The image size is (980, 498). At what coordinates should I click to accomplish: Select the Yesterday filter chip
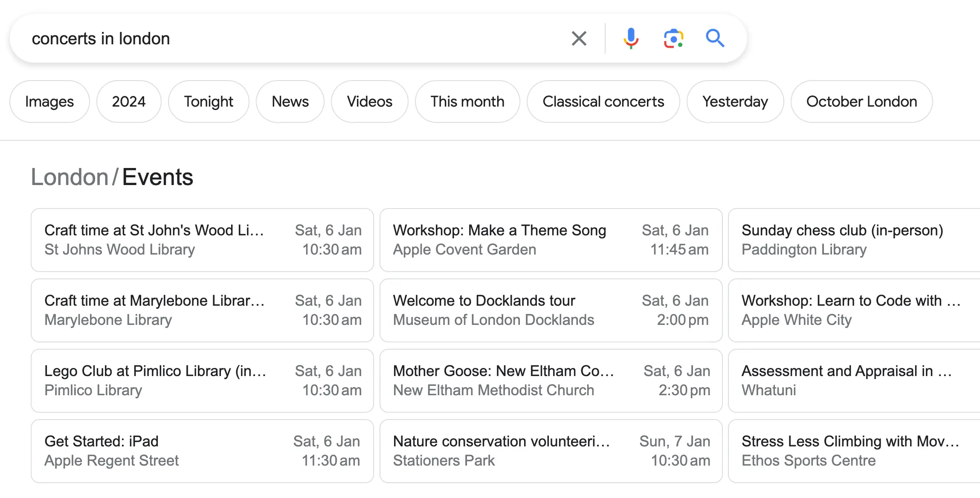click(x=735, y=101)
